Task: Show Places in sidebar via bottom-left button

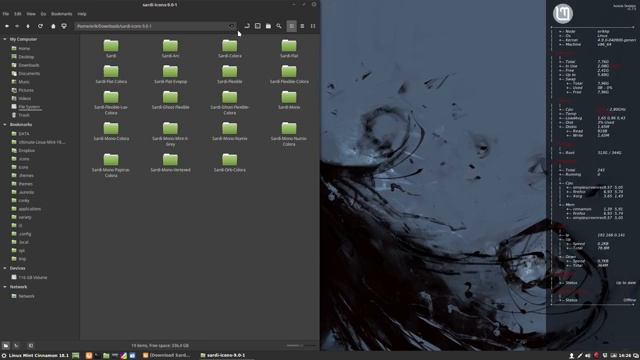Action: point(6,346)
